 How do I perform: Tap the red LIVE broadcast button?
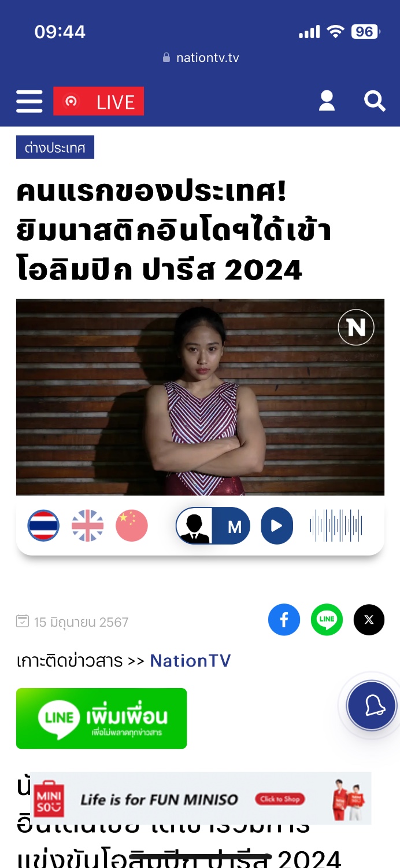click(99, 102)
